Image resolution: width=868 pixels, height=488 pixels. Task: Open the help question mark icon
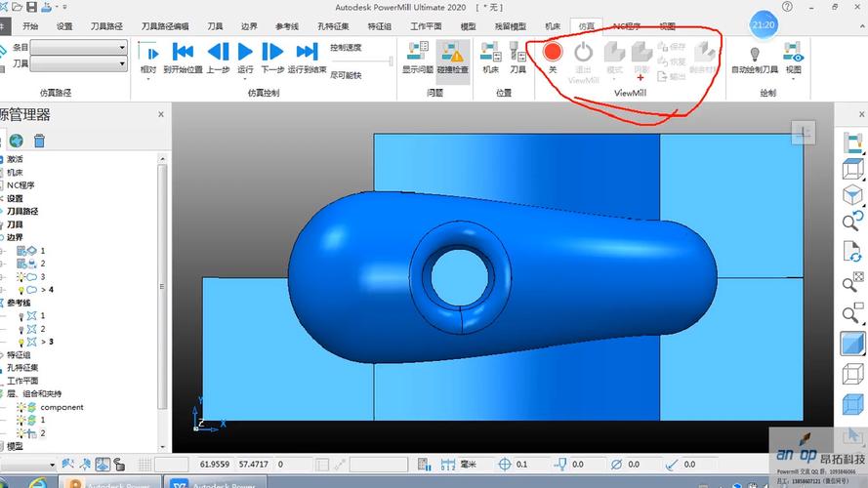[x=787, y=7]
